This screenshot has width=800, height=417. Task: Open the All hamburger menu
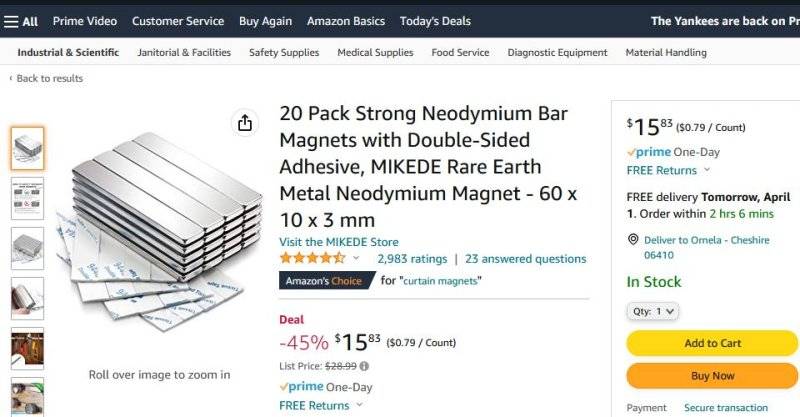21,21
